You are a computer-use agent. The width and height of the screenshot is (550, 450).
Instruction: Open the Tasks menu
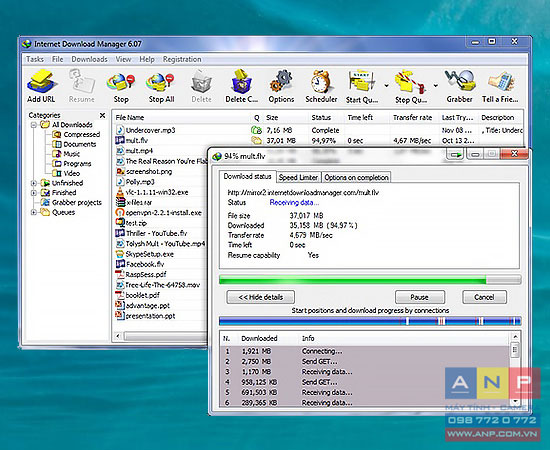click(35, 59)
